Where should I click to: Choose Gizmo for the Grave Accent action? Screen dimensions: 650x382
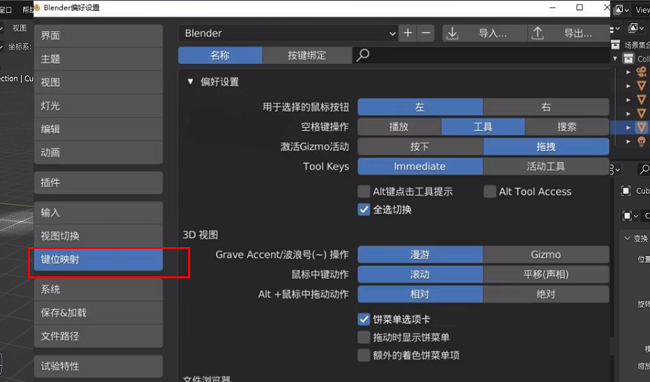click(546, 255)
